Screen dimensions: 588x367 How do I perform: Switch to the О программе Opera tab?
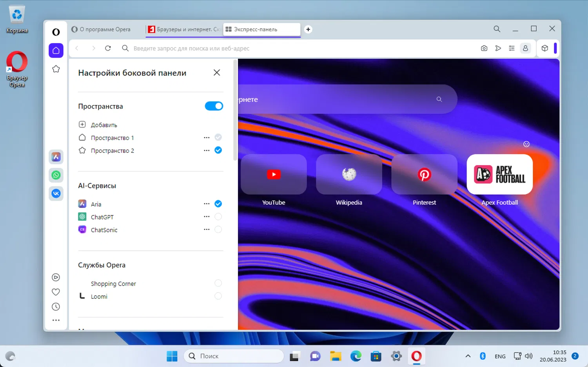[106, 29]
